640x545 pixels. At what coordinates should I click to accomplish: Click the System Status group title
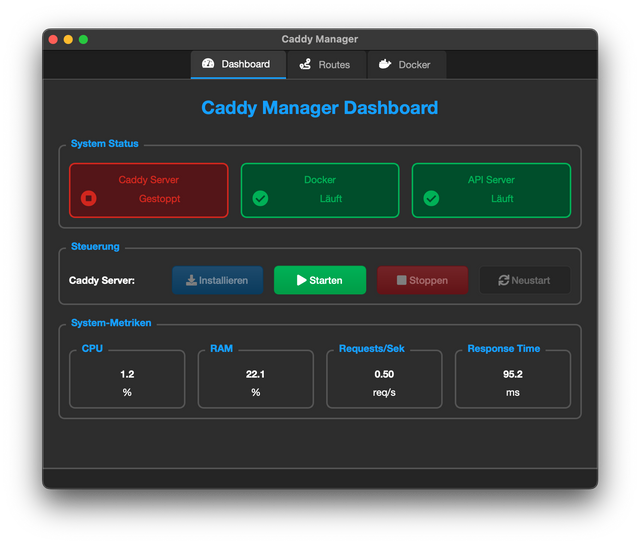[104, 144]
